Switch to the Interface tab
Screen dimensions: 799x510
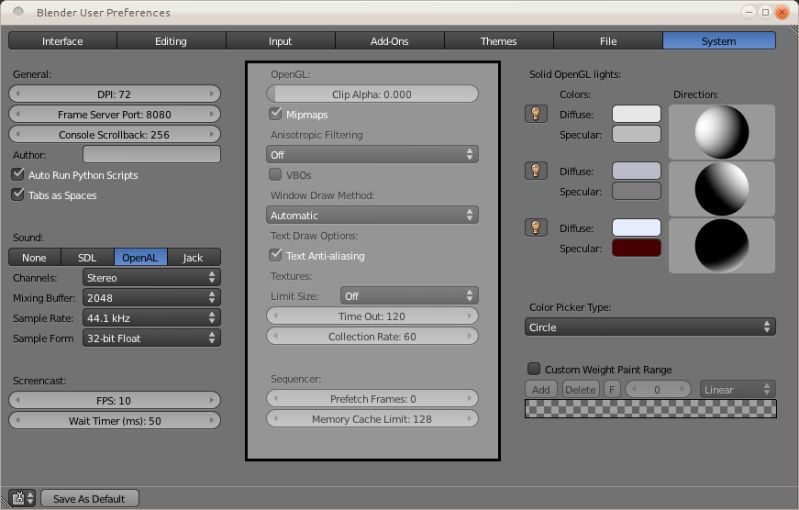tap(63, 41)
